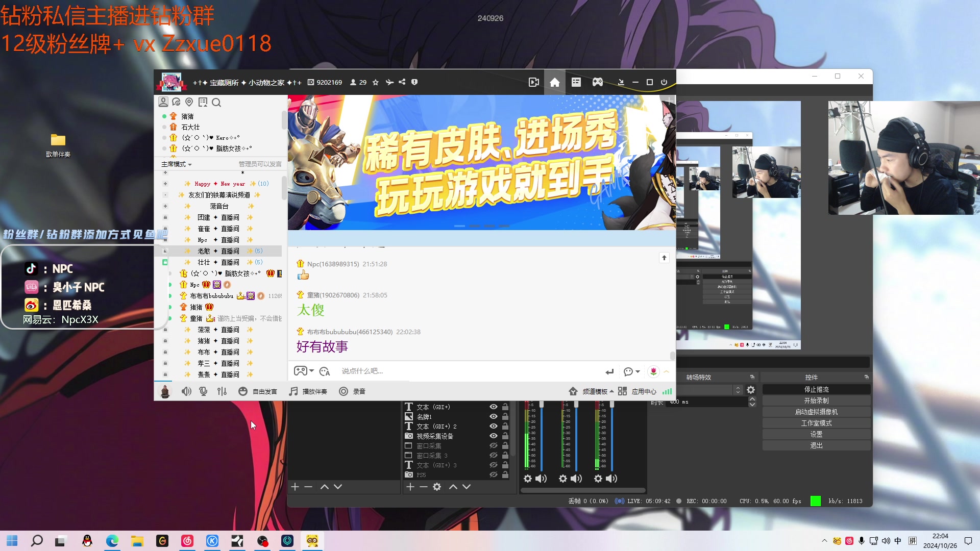Show the 窗口采集 3 source
980x551 pixels.
pyautogui.click(x=494, y=456)
